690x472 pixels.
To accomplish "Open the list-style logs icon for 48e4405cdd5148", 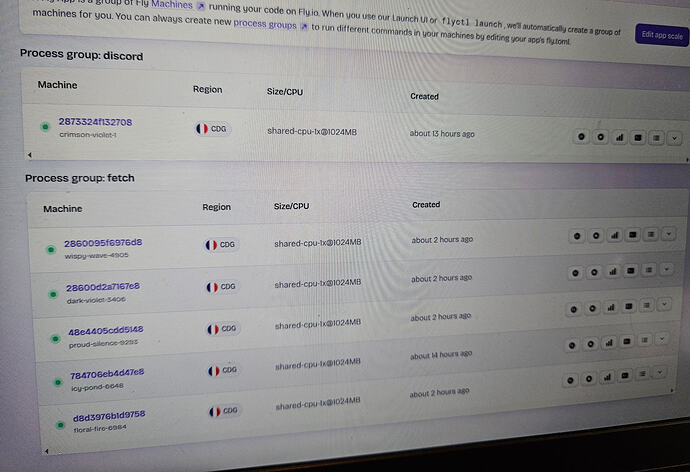I will coord(646,305).
